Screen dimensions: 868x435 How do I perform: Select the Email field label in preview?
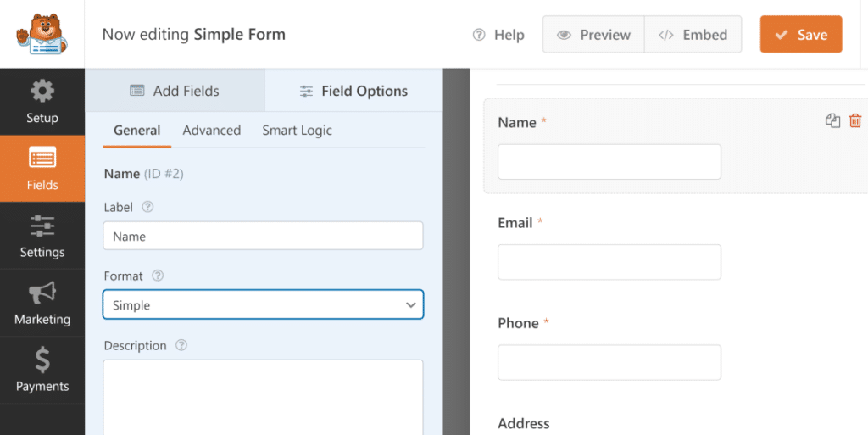[515, 222]
